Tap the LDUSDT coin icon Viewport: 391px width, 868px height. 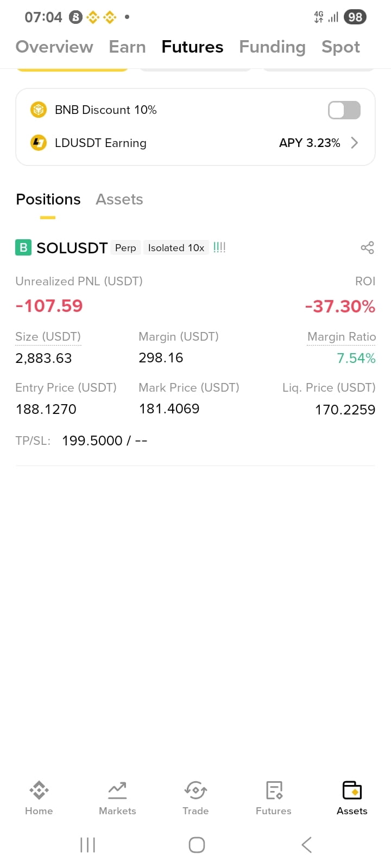[38, 143]
